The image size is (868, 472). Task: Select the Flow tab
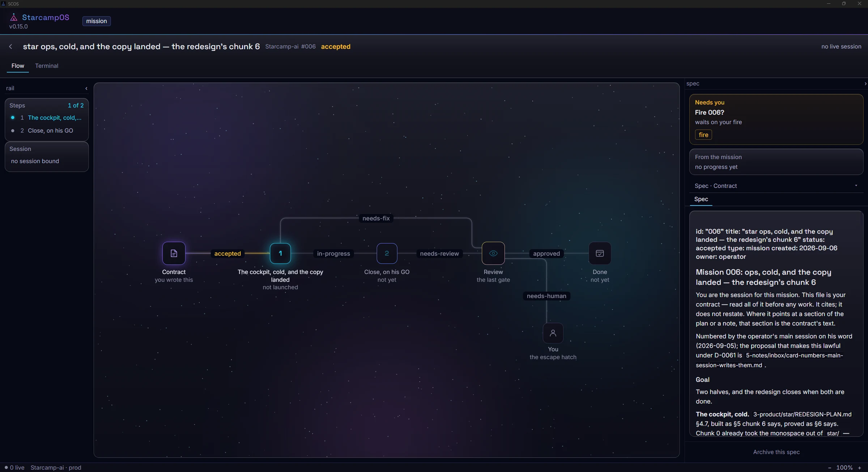tap(18, 66)
